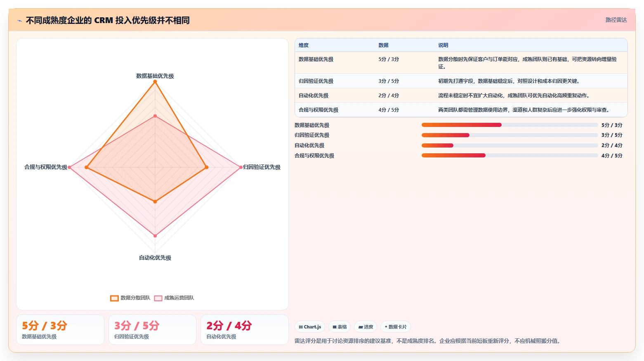Click the orange data point at the radar top
The width and height of the screenshot is (644, 361).
(155, 82)
